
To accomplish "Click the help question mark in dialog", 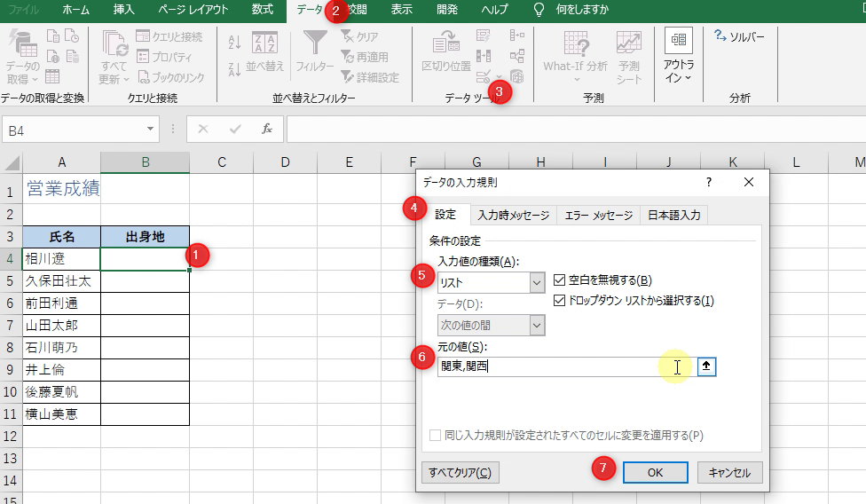I will click(x=708, y=182).
